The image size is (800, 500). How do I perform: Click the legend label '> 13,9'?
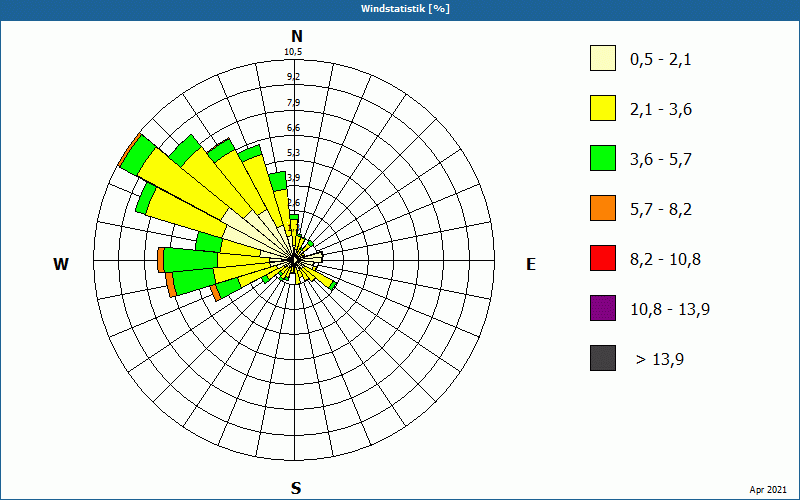point(660,360)
